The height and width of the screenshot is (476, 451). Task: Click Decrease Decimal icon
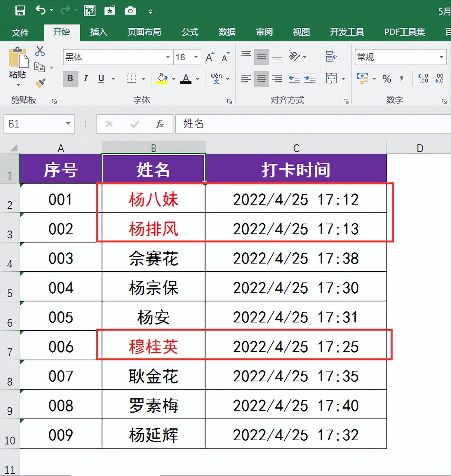click(x=439, y=78)
